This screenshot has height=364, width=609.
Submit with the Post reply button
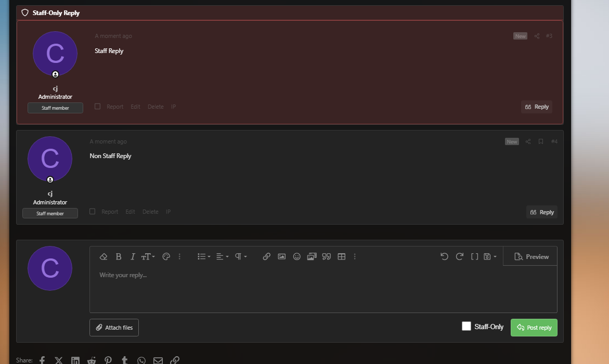click(534, 328)
